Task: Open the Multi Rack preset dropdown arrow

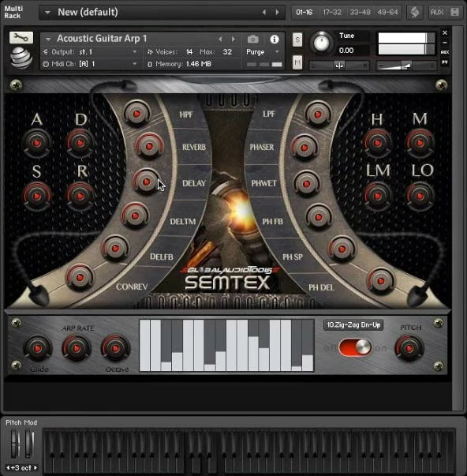Action: point(47,13)
